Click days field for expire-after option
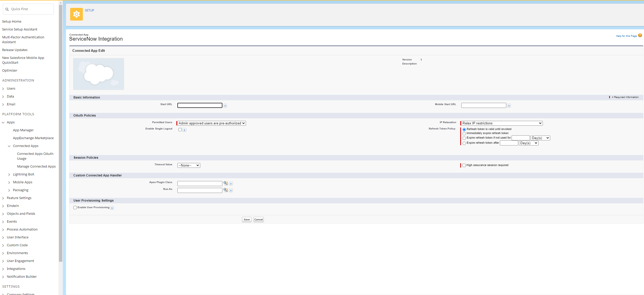Screen dimensions: 644x295 (509, 143)
